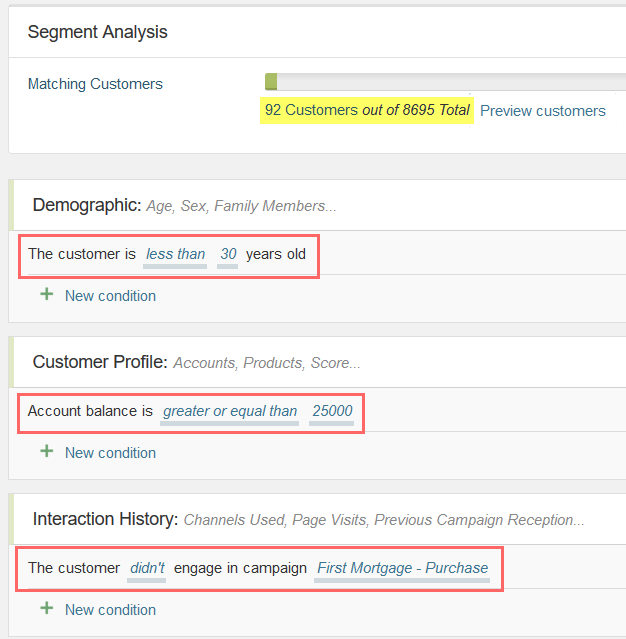Open Preview customers link
Screen dimensions: 626x639
[543, 111]
